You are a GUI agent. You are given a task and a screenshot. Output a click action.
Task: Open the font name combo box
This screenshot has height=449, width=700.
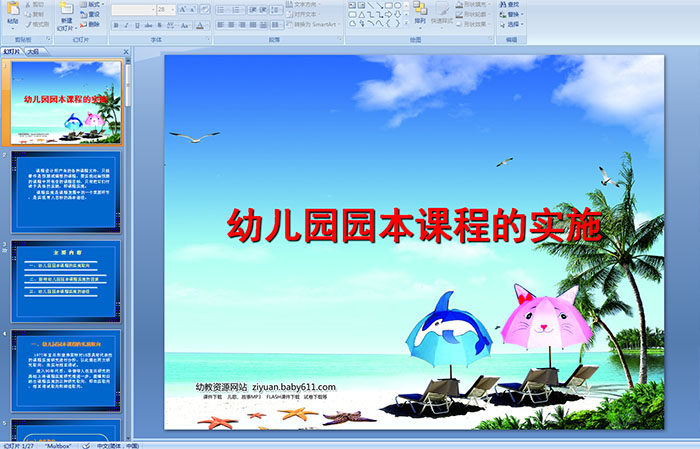click(133, 10)
